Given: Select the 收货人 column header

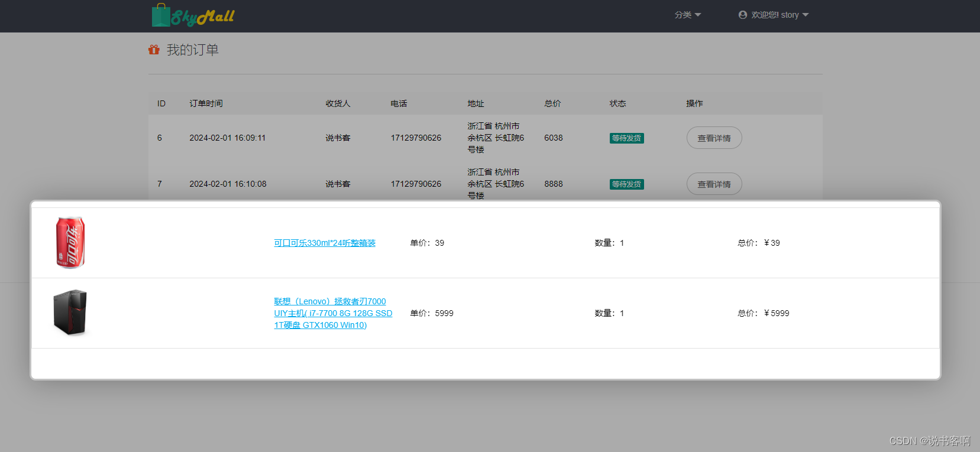Looking at the screenshot, I should pyautogui.click(x=338, y=103).
